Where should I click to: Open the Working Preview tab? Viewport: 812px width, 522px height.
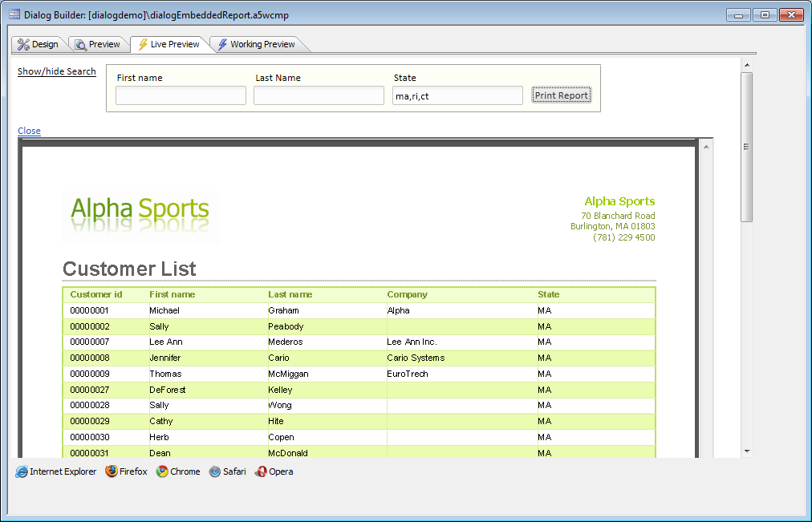point(256,44)
